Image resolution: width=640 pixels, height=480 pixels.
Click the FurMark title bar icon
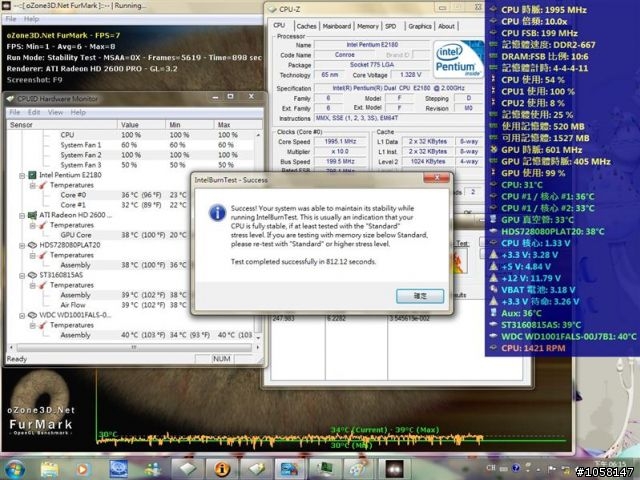pyautogui.click(x=6, y=5)
